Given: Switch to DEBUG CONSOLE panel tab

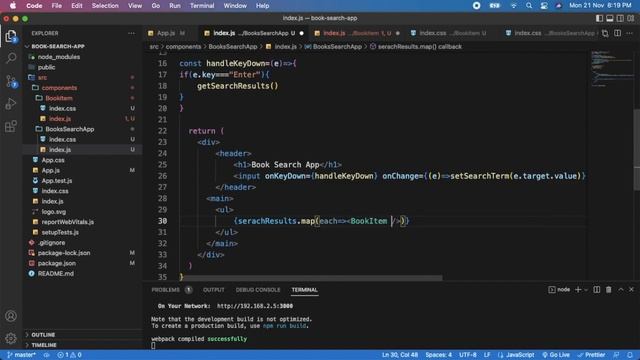Looking at the screenshot, I should (258, 289).
